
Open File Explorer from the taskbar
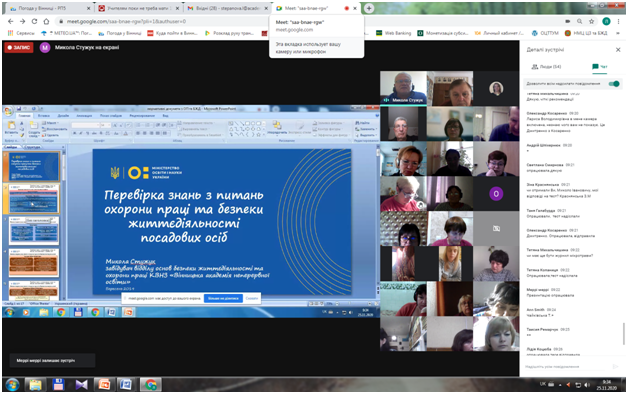[35, 385]
